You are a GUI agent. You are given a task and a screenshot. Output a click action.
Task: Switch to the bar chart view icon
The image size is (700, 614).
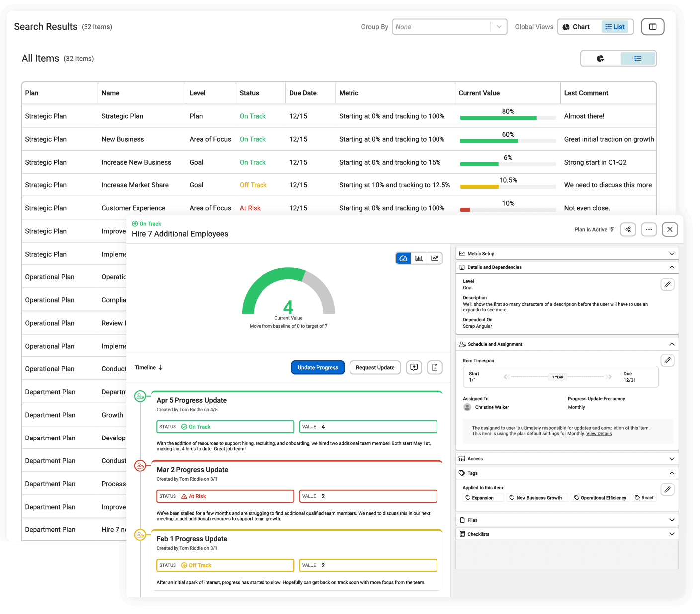point(419,258)
